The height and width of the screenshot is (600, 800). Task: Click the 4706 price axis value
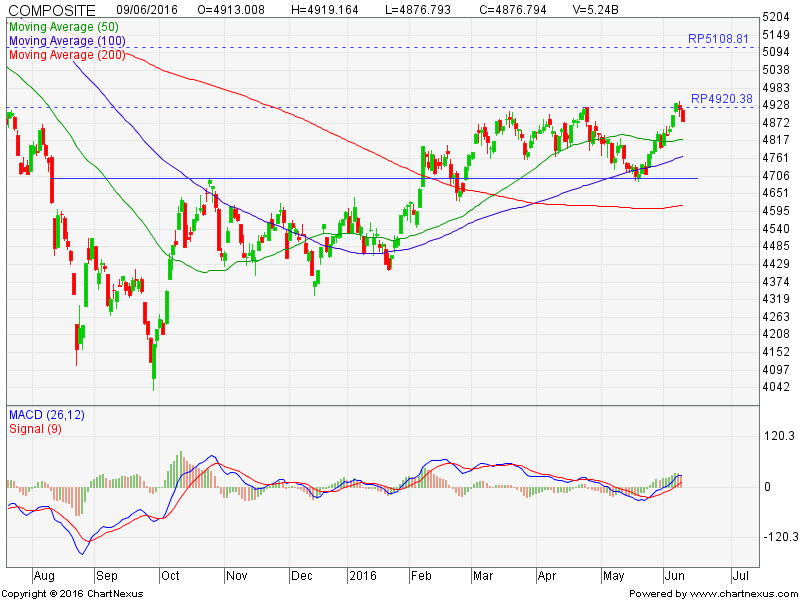[776, 176]
